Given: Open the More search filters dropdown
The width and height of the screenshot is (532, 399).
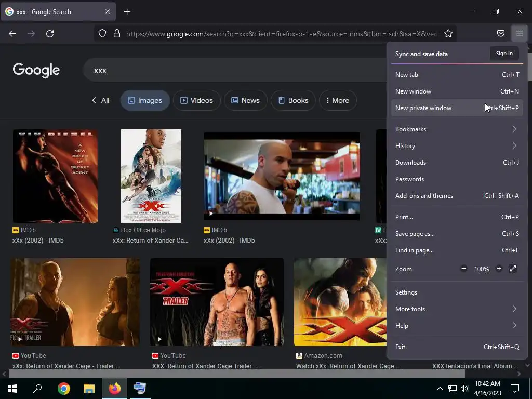Looking at the screenshot, I should [x=338, y=100].
